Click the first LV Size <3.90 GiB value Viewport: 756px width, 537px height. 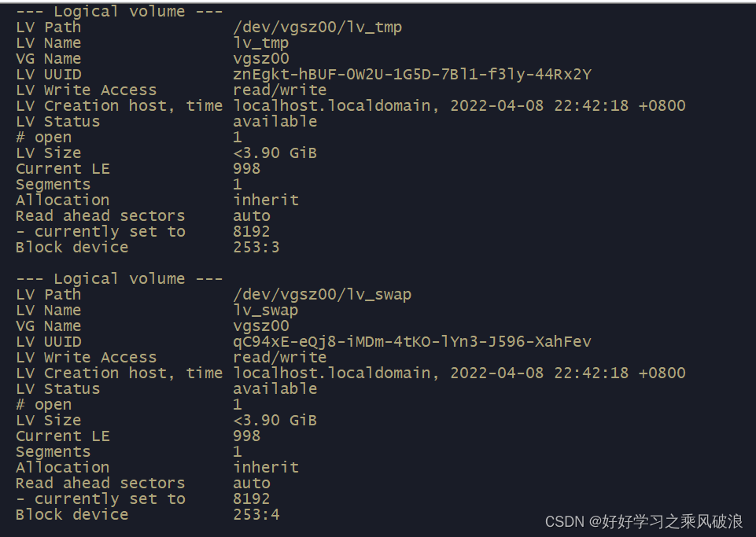coord(275,153)
